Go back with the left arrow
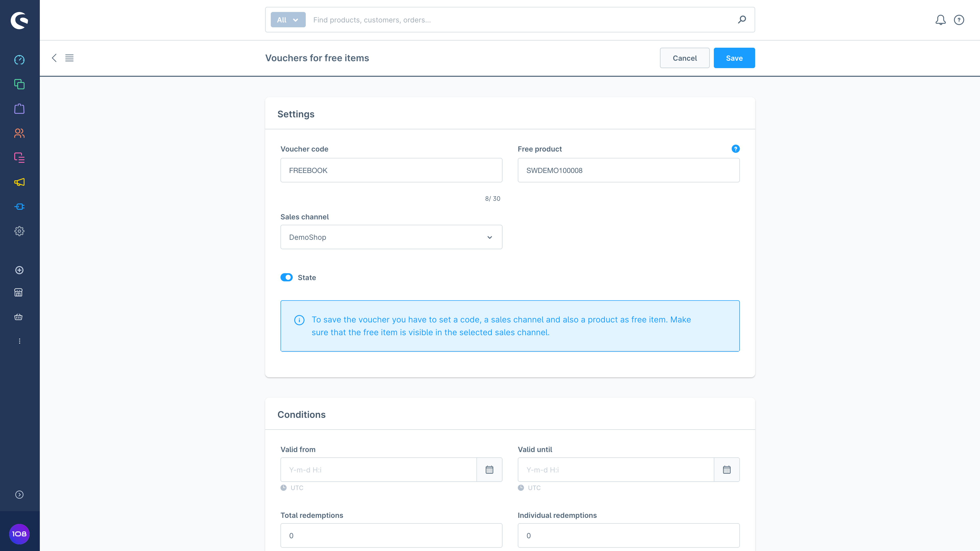Viewport: 980px width, 551px height. pos(54,58)
